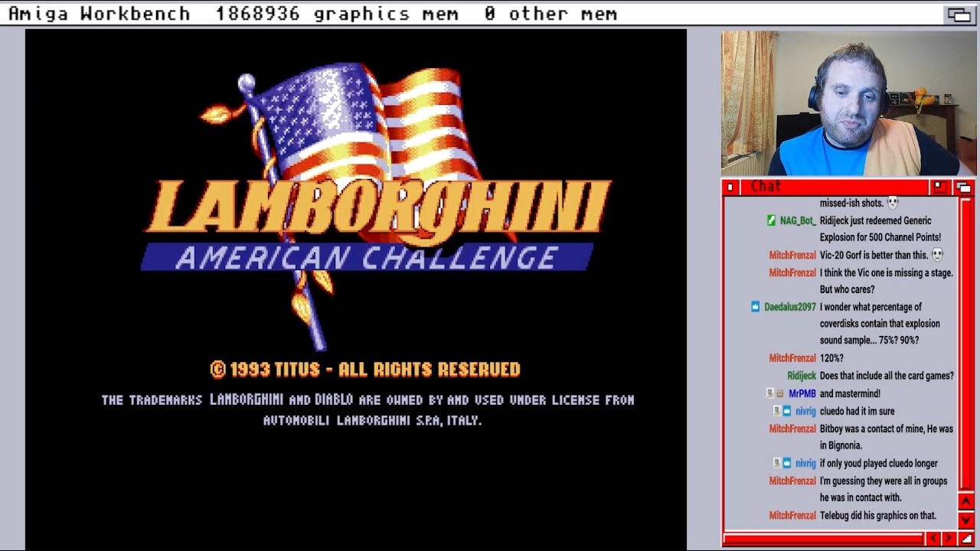Click blue badge on nivrig's 'cluedo had it' message
Screen dimensions: 980x551
pos(786,411)
